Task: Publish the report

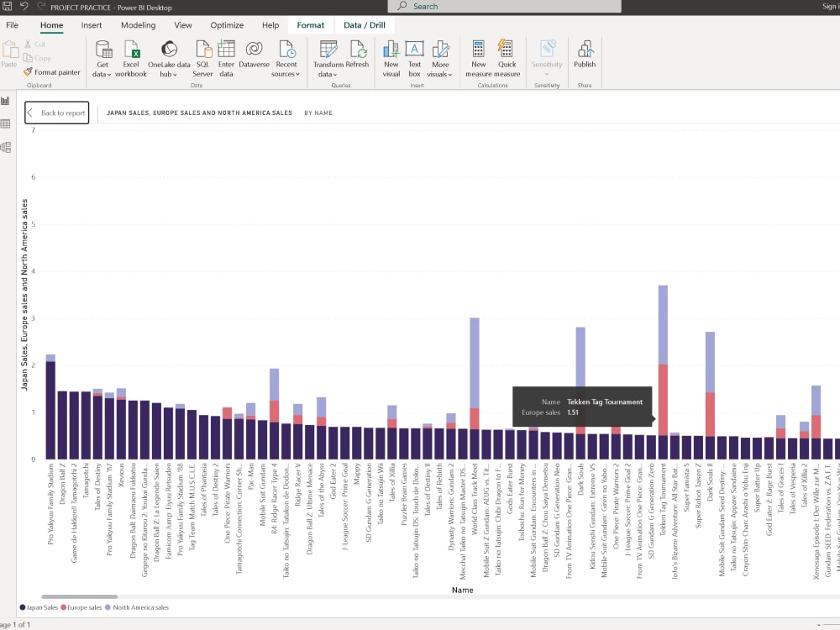Action: 585,57
